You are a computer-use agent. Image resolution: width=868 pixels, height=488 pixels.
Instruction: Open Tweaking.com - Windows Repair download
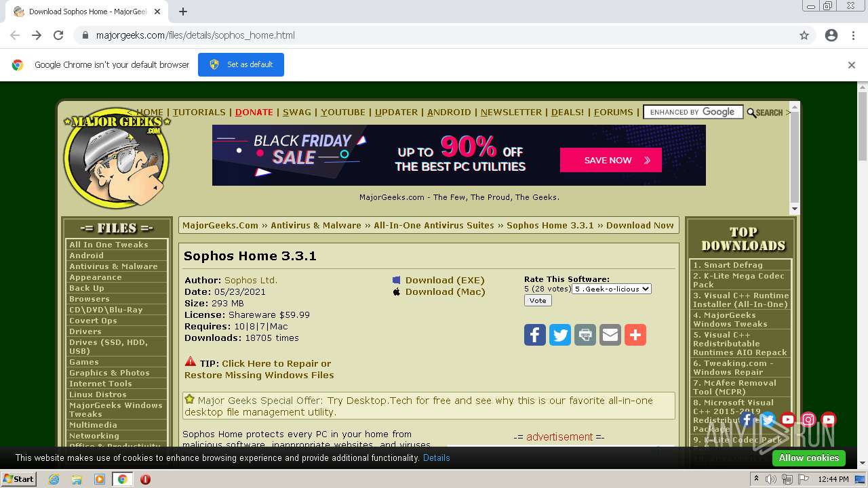click(x=732, y=368)
